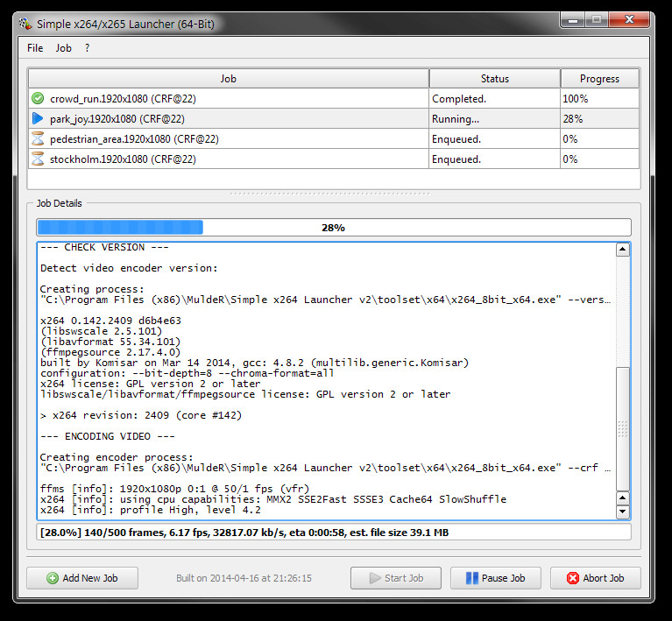Click the blue running play icon for park_joy
The image size is (672, 621).
(x=38, y=118)
